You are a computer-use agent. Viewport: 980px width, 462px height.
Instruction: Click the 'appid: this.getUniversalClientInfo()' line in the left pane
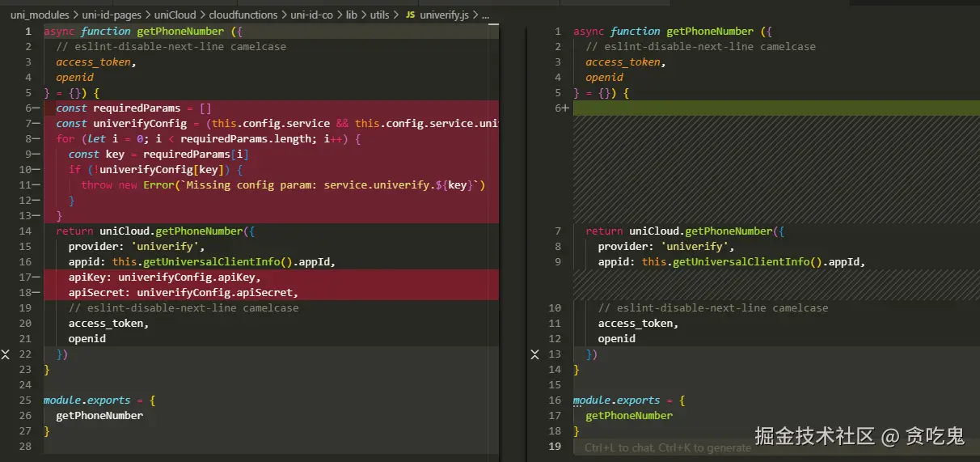tap(202, 262)
